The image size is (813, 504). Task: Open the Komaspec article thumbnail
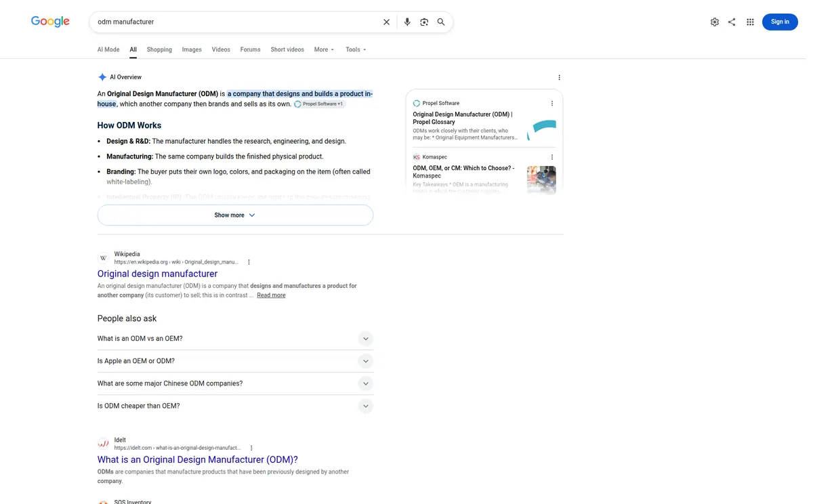pyautogui.click(x=541, y=180)
